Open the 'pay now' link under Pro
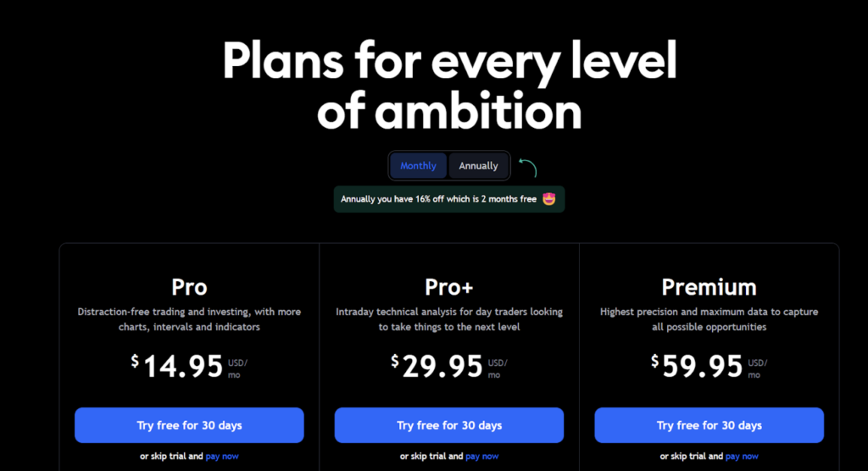This screenshot has height=471, width=868. tap(222, 456)
